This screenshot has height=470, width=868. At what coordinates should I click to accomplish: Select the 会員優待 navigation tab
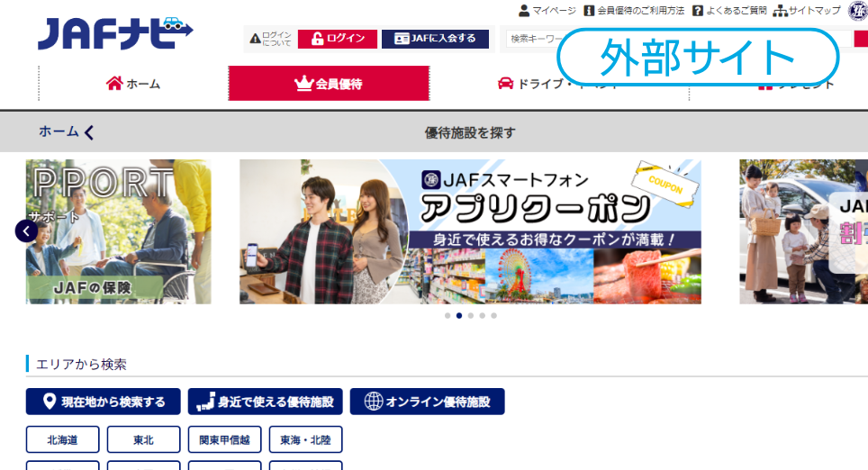pyautogui.click(x=329, y=84)
